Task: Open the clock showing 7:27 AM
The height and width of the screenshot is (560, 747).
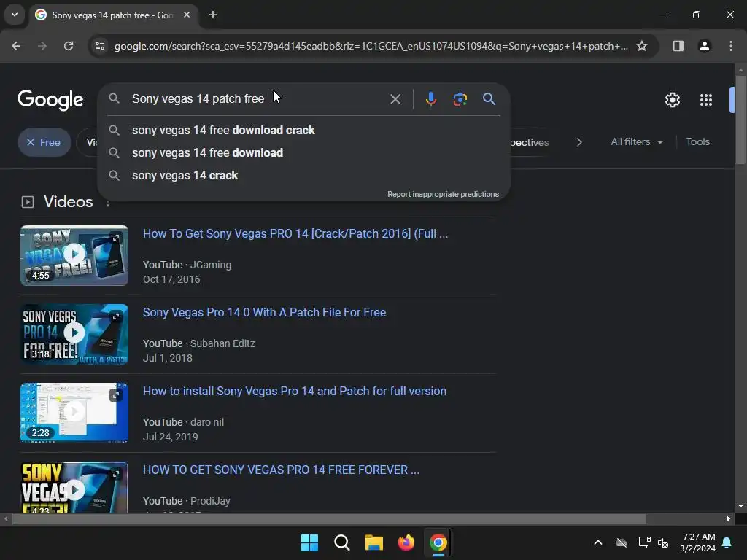Action: click(x=698, y=542)
